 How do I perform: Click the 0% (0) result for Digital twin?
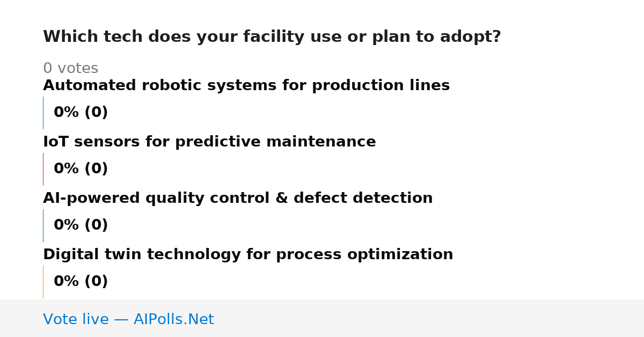click(80, 282)
